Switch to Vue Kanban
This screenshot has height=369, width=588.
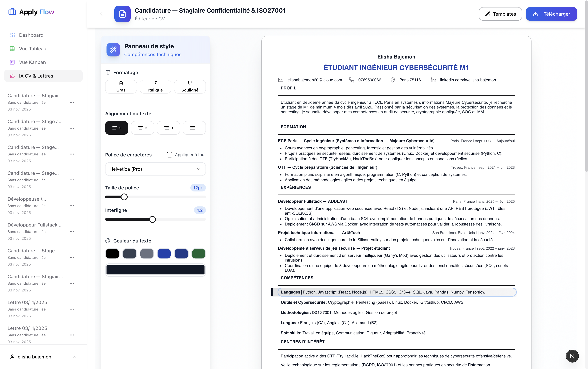[x=32, y=62]
